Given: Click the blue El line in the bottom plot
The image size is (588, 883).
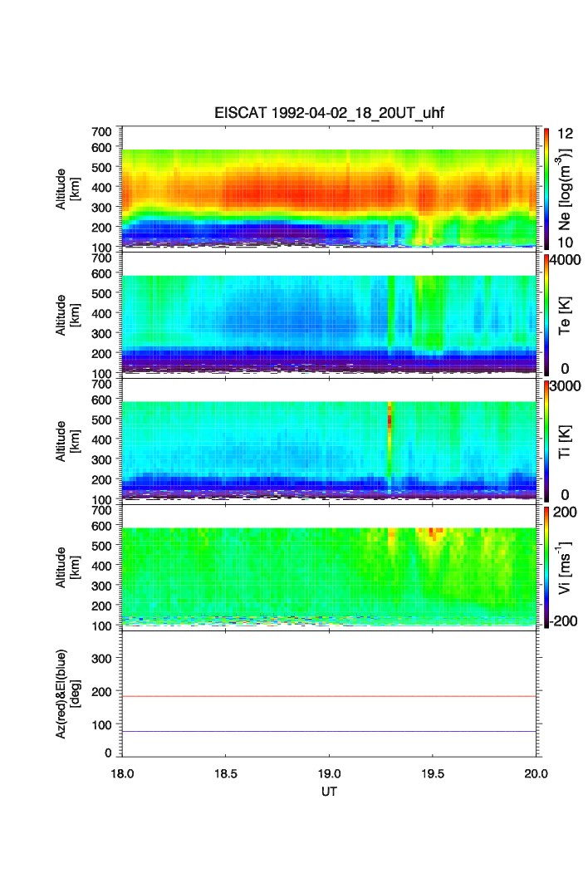Looking at the screenshot, I should click(x=329, y=732).
